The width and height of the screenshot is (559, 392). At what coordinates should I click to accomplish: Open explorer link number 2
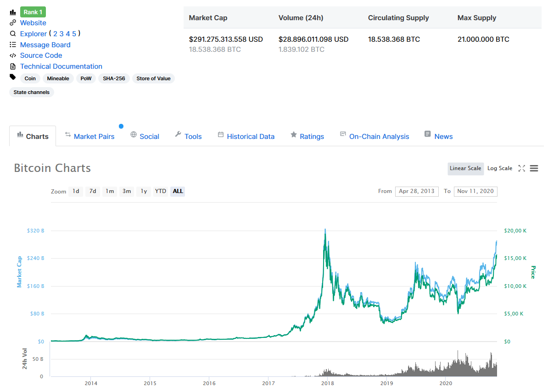click(55, 34)
